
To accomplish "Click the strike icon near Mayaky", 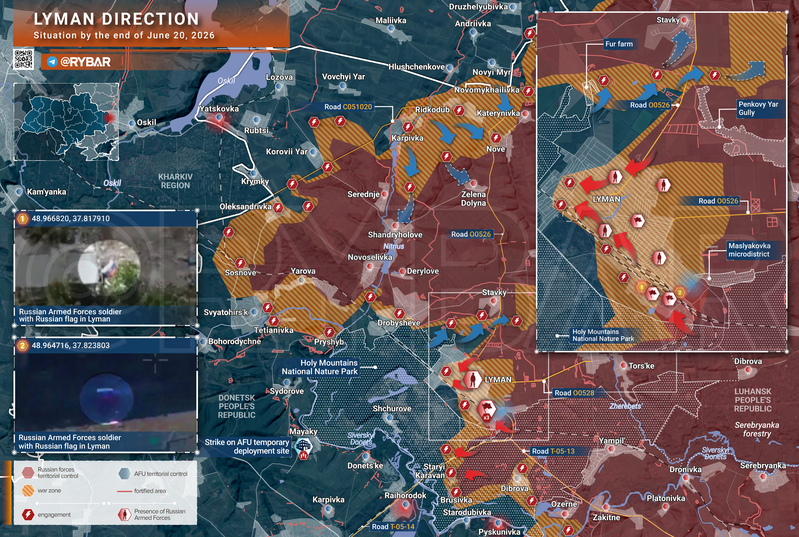I will pos(303,449).
